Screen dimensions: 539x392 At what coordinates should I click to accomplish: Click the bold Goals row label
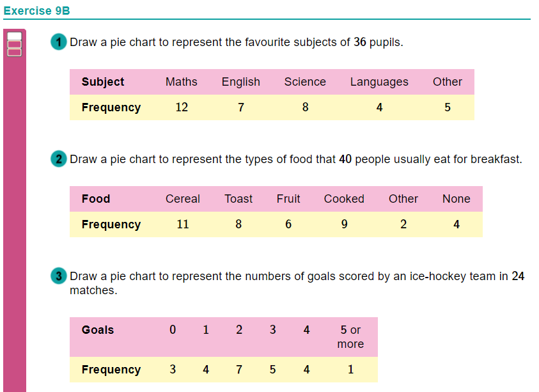point(98,330)
